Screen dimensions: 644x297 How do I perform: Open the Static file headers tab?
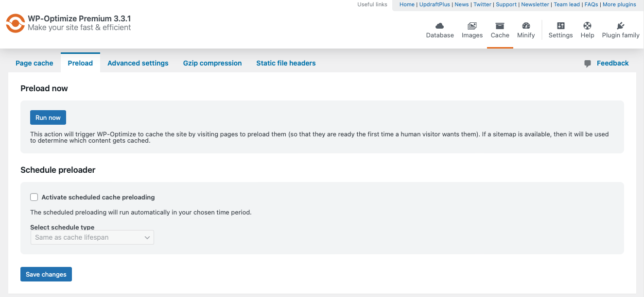tap(286, 63)
